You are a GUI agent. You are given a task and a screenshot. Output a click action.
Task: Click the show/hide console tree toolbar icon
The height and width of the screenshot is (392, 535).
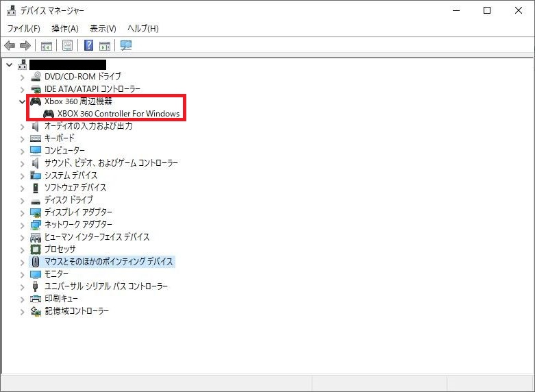coord(47,45)
